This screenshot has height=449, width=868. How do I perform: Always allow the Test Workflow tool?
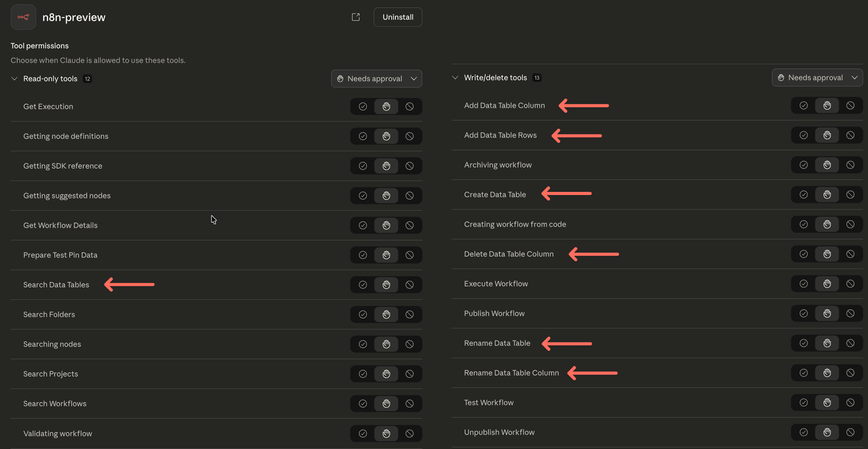[804, 403]
